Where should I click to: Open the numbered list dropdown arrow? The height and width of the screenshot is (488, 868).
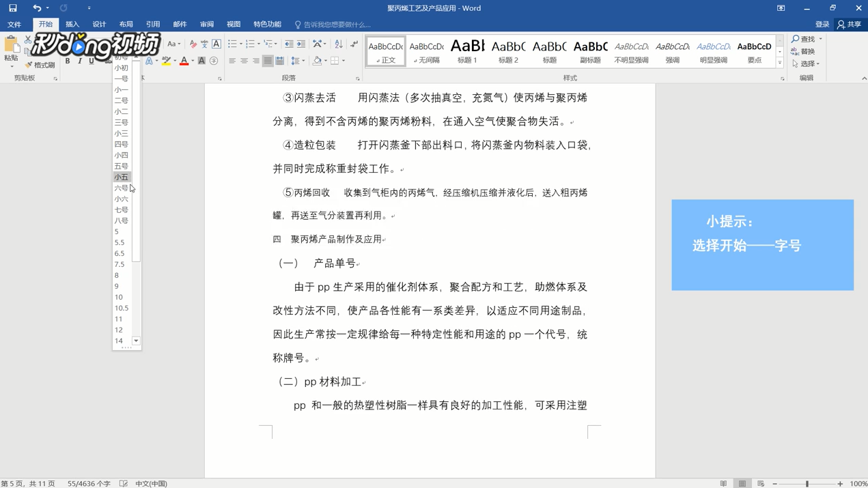click(258, 44)
